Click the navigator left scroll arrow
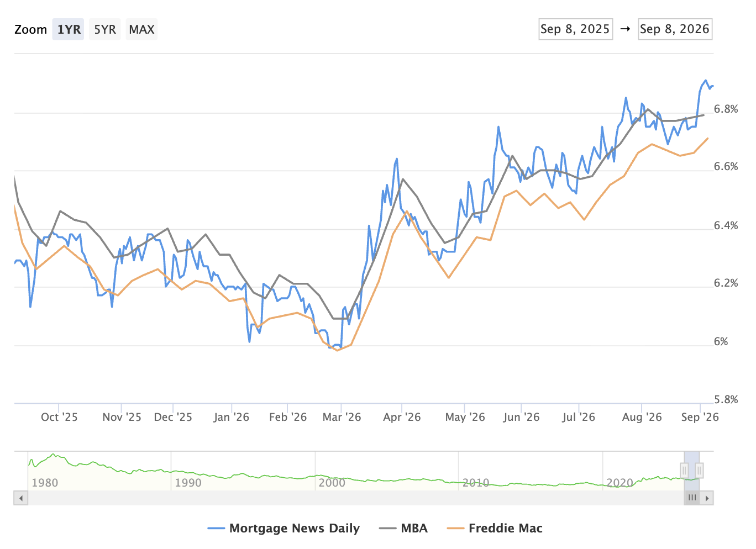Viewport: 756px width, 549px height. (x=21, y=498)
